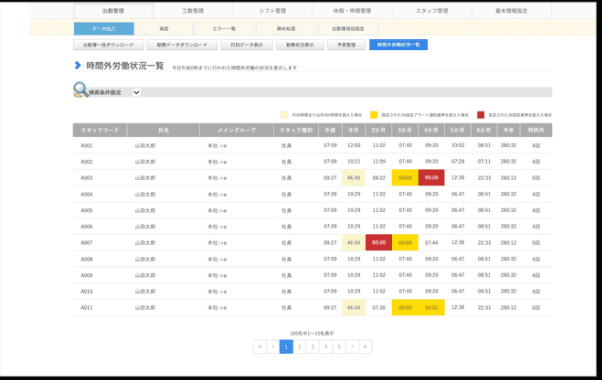Screen dimensions: 602x380
Task: Select the 締め処理 sub-tab
Action: 286,29
